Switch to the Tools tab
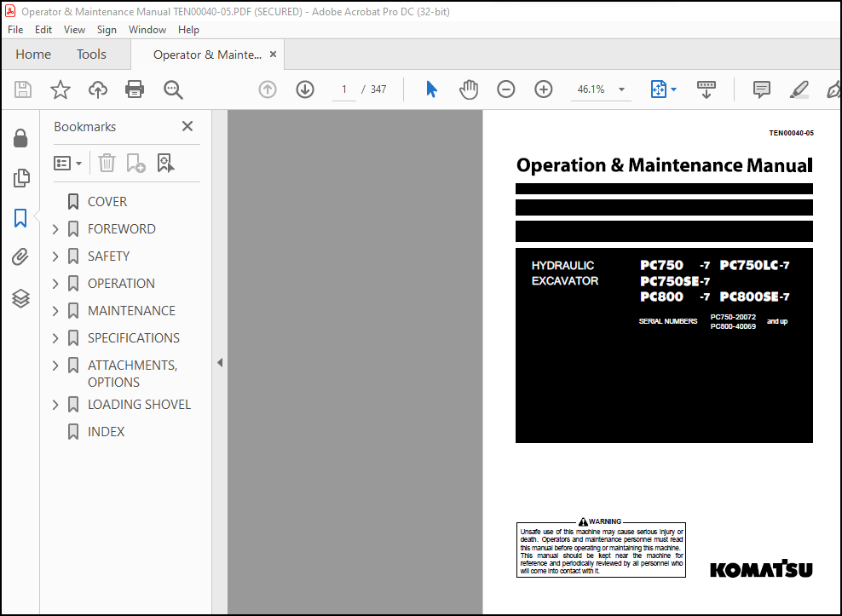The height and width of the screenshot is (616, 842). 91,55
